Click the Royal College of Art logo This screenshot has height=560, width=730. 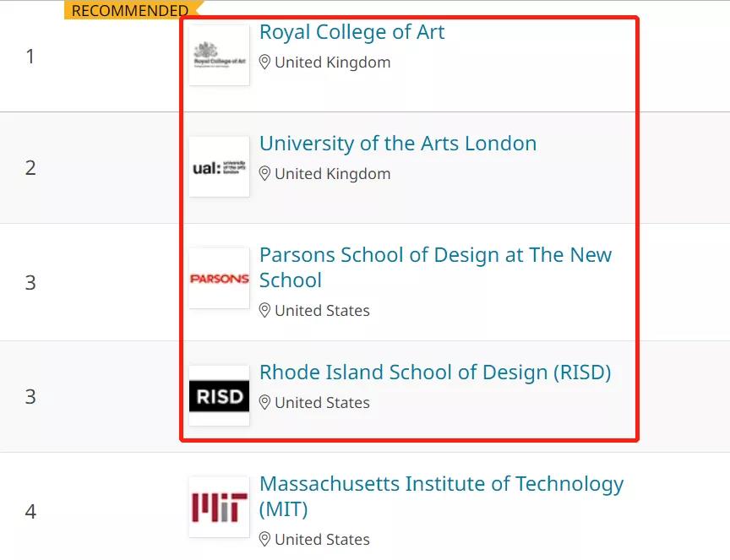(x=220, y=55)
